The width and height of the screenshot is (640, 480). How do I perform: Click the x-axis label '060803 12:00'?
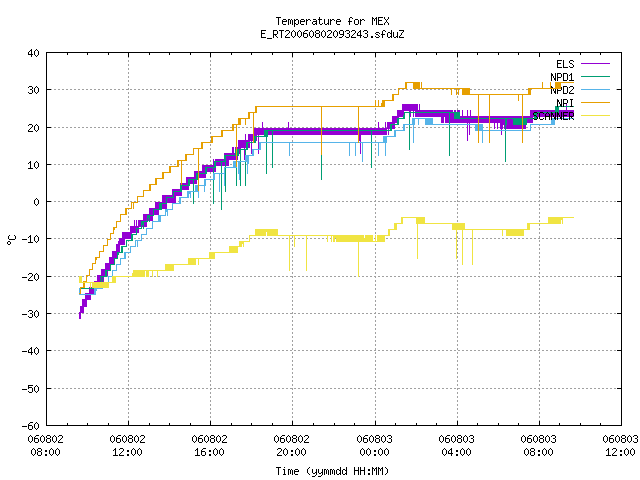click(621, 446)
